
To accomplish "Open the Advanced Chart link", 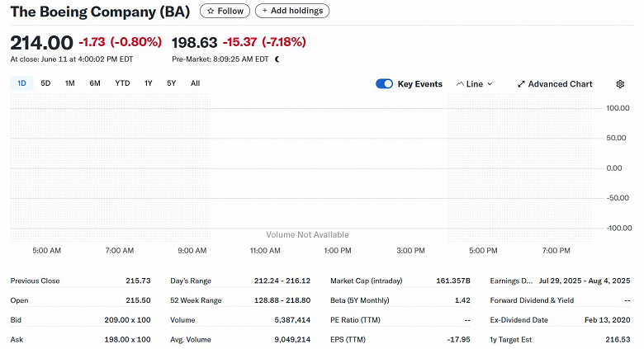I will (x=560, y=84).
